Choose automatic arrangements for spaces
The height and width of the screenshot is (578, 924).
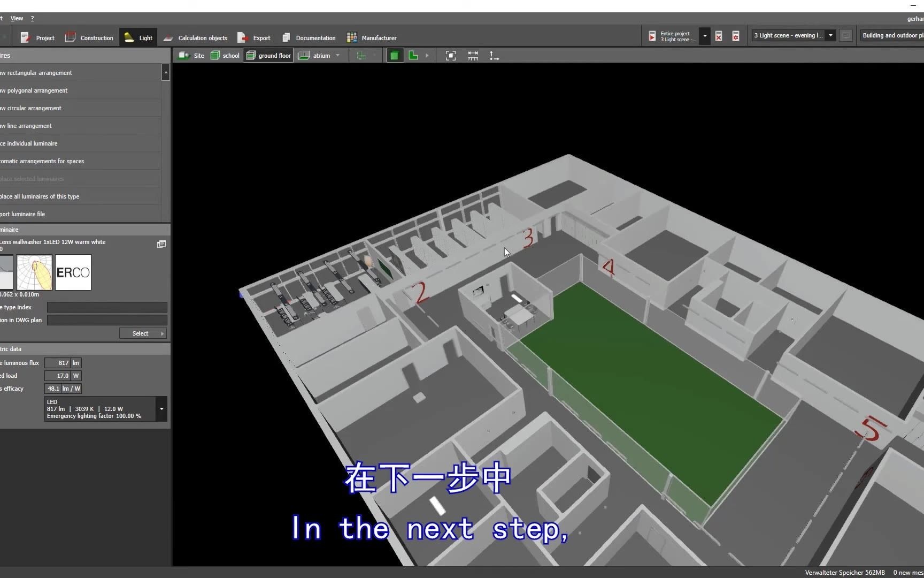80,161
